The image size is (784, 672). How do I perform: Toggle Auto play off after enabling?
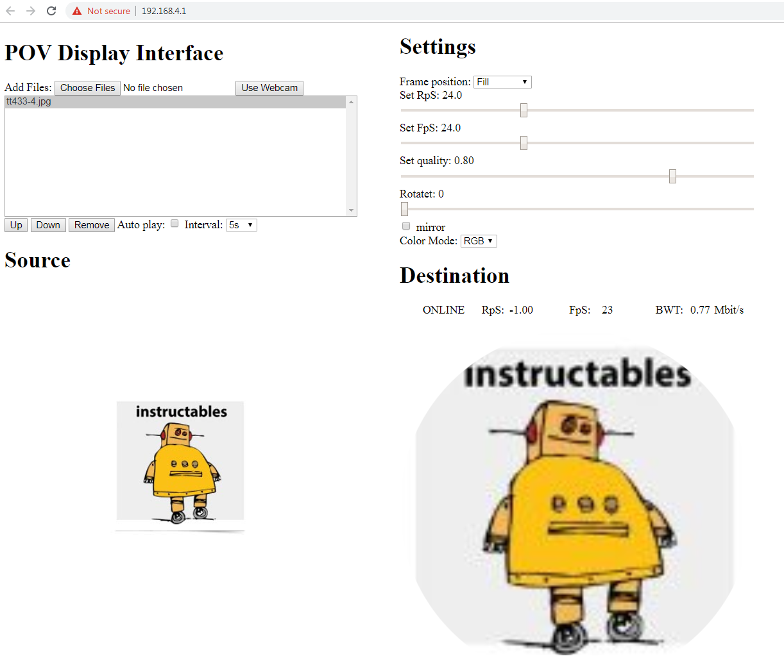coord(175,223)
